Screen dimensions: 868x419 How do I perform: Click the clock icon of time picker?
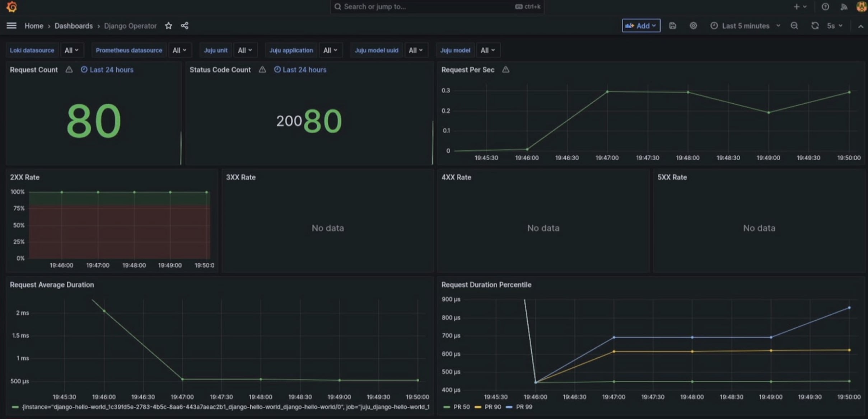coord(714,26)
